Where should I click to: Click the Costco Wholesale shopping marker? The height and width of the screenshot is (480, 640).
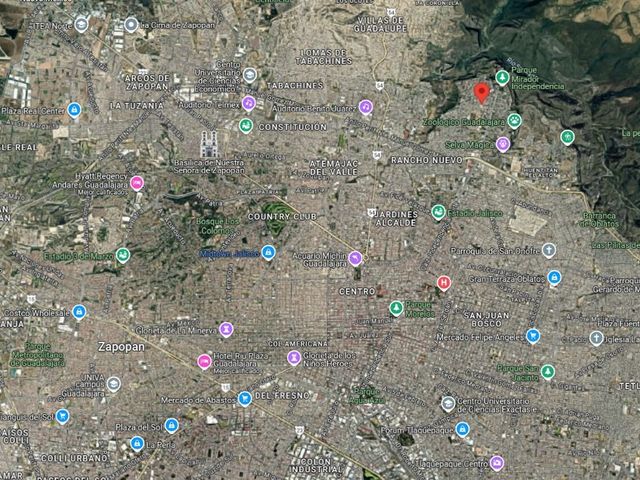tap(79, 312)
